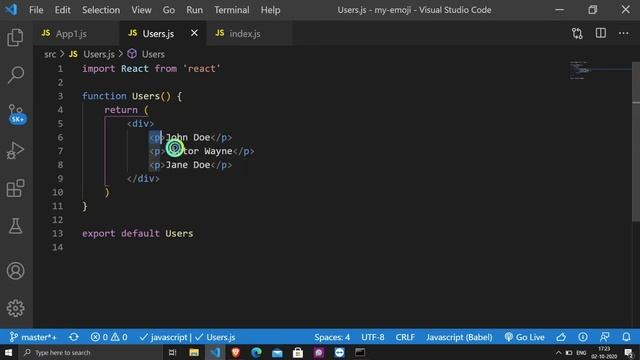Click line number 12 in the gutter

58,220
